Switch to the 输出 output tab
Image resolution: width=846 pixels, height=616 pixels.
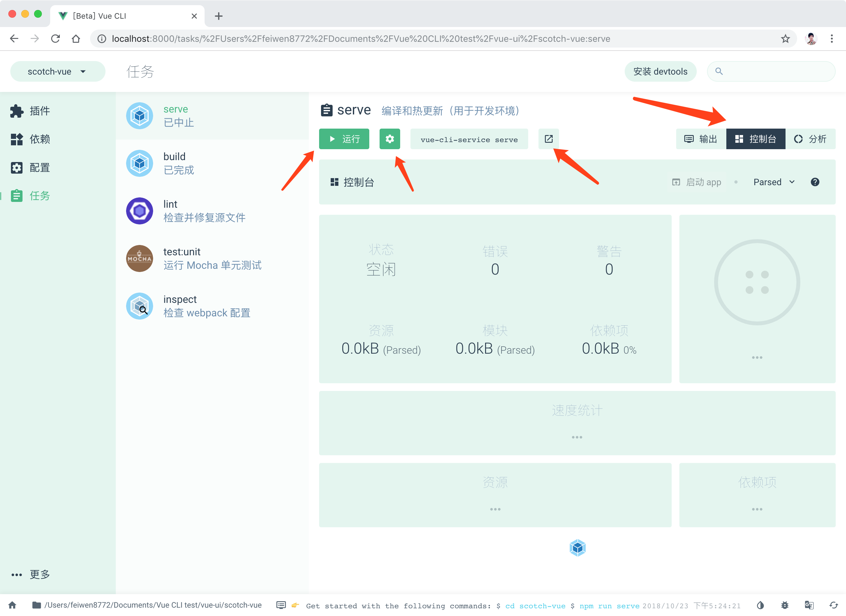point(701,139)
